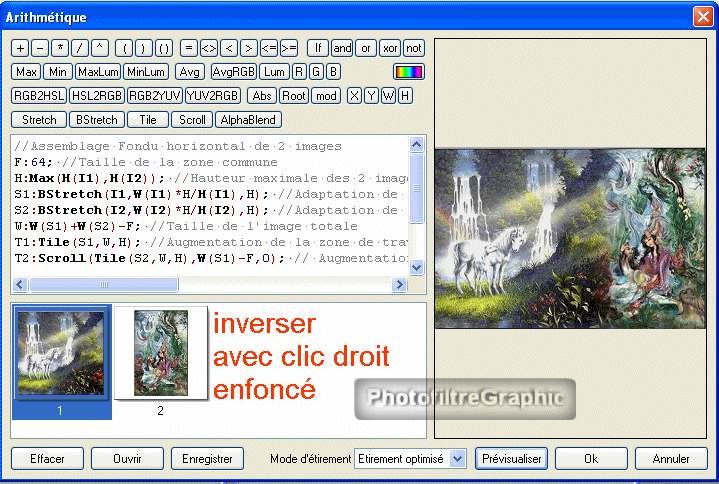Insert the division slash operator

[x=79, y=48]
